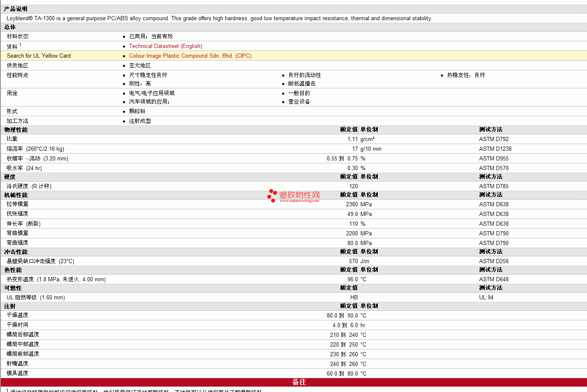Screen dimensions: 587x392
Task: Click the '资料' row label
Action: tap(12, 46)
